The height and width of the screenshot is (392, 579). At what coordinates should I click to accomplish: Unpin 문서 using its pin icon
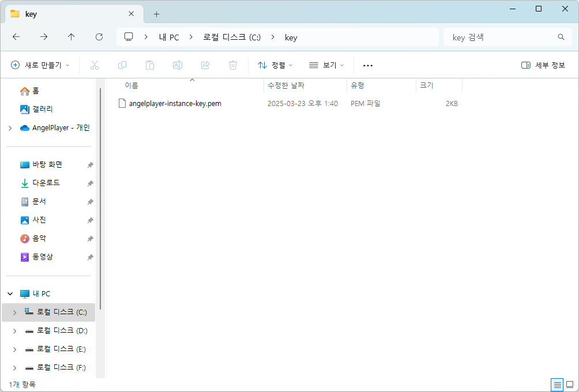coord(90,202)
